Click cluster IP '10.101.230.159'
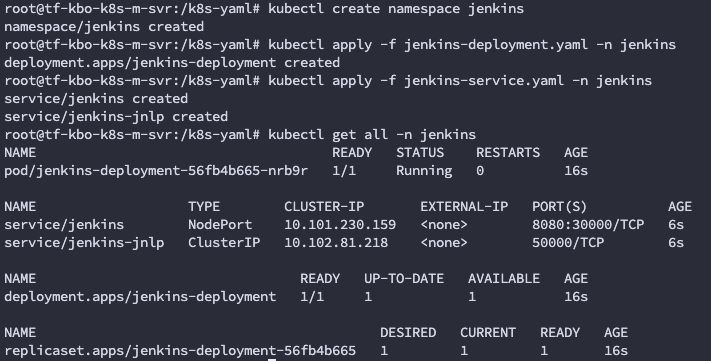The height and width of the screenshot is (361, 711). point(340,225)
